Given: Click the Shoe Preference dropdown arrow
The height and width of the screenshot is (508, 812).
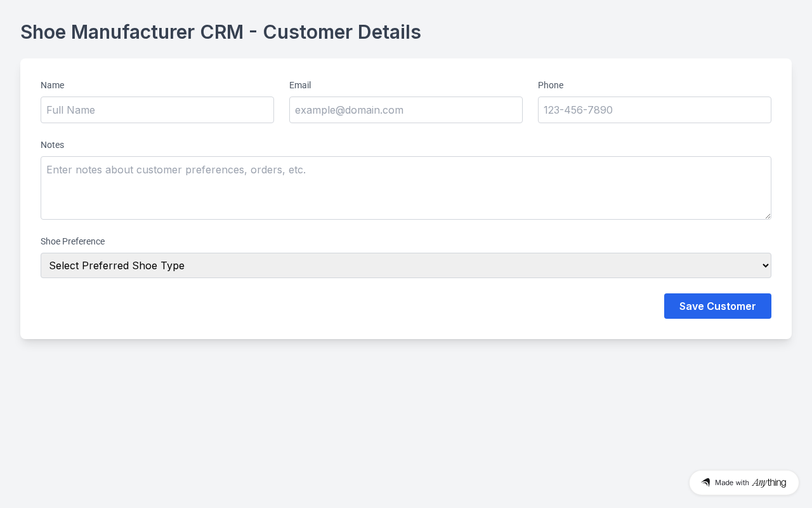Looking at the screenshot, I should (x=766, y=265).
